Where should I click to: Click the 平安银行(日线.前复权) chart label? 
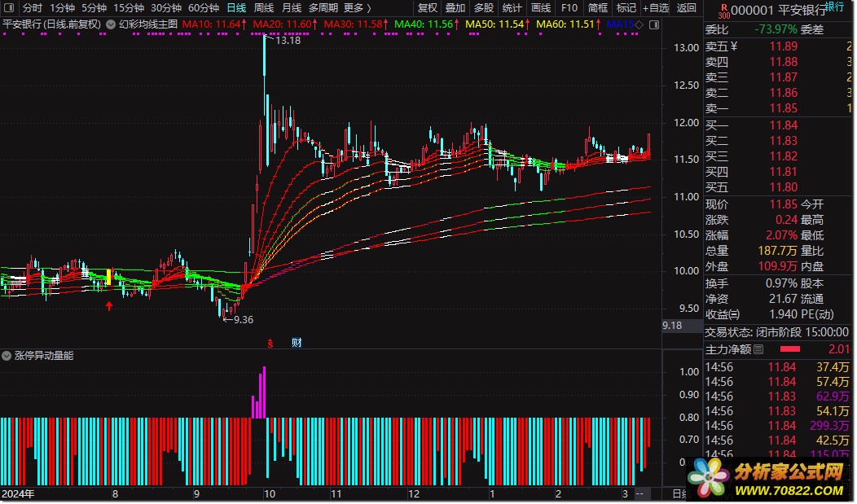(x=52, y=24)
